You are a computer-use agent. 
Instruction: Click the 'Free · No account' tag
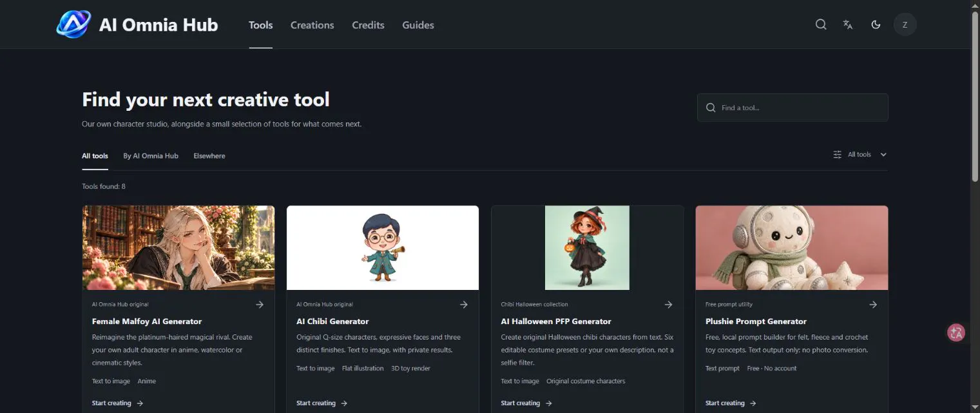(x=772, y=369)
